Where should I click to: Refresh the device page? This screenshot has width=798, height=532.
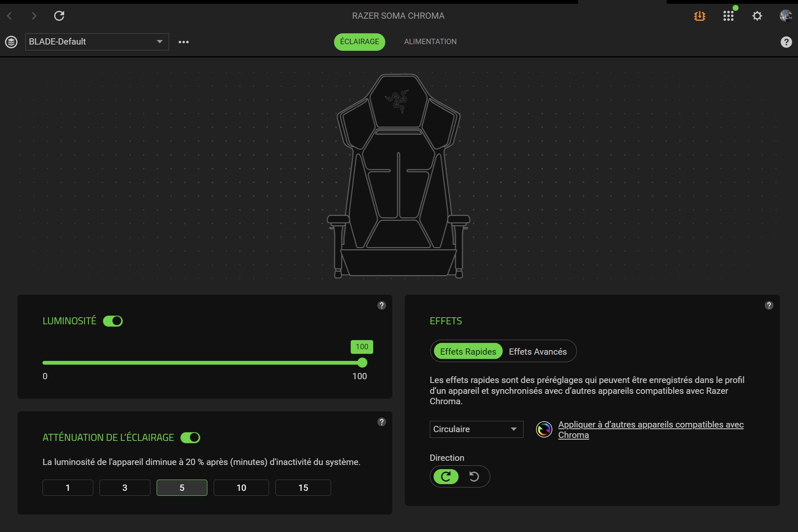coord(59,16)
